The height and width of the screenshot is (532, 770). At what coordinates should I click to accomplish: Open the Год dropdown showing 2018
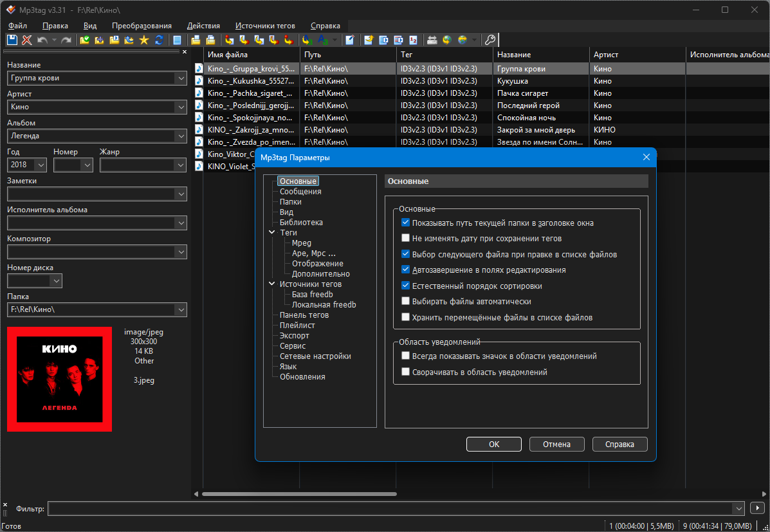(x=41, y=165)
